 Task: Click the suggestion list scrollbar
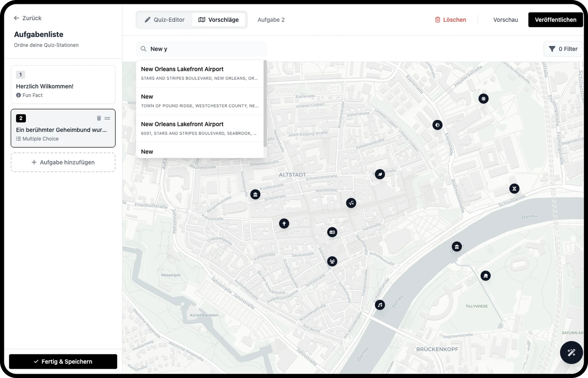coord(265,104)
